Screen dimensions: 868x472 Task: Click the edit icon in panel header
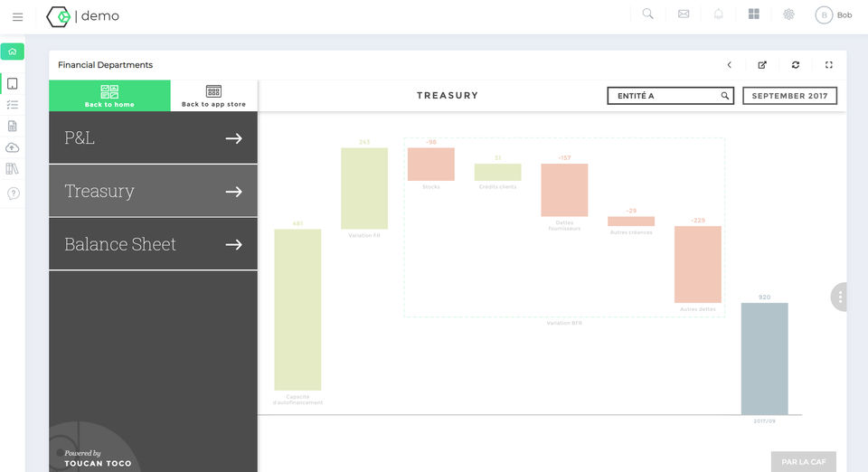(762, 65)
